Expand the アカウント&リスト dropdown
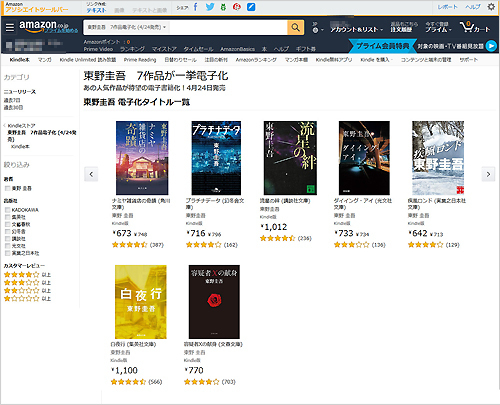Viewport: 500px width, 405px height. point(356,29)
